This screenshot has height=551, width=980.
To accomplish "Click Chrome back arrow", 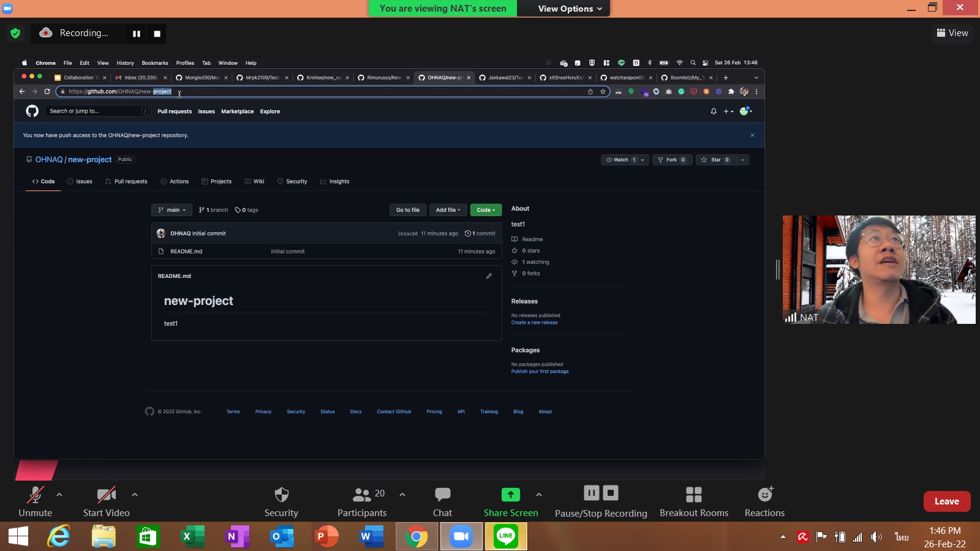I will point(22,91).
